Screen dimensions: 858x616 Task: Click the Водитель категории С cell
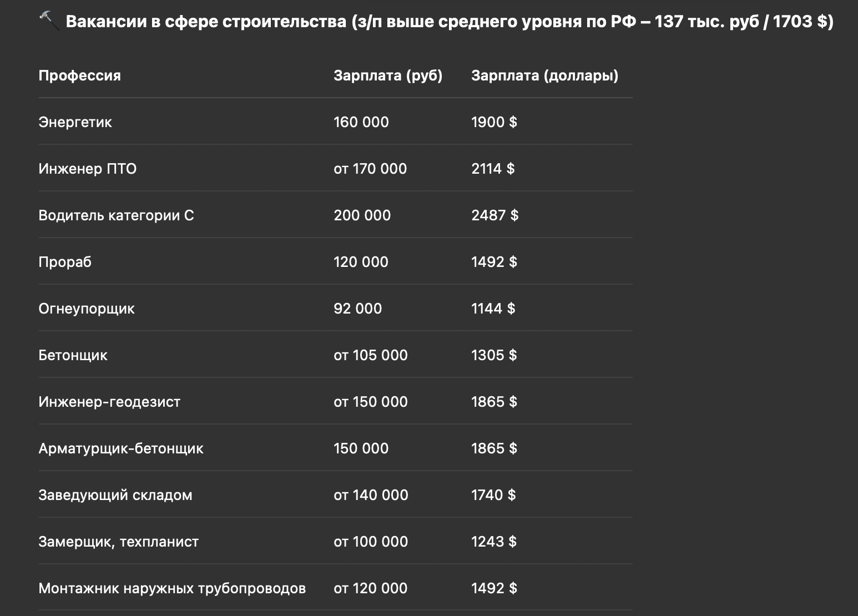116,215
